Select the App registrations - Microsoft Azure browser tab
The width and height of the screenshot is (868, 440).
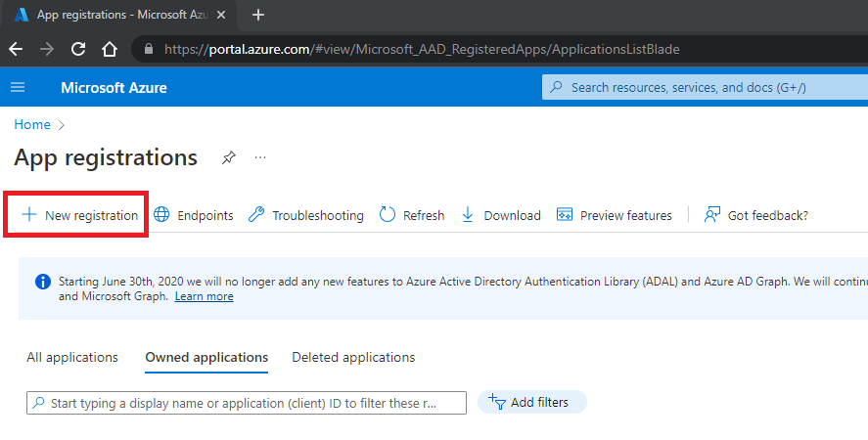[x=119, y=16]
